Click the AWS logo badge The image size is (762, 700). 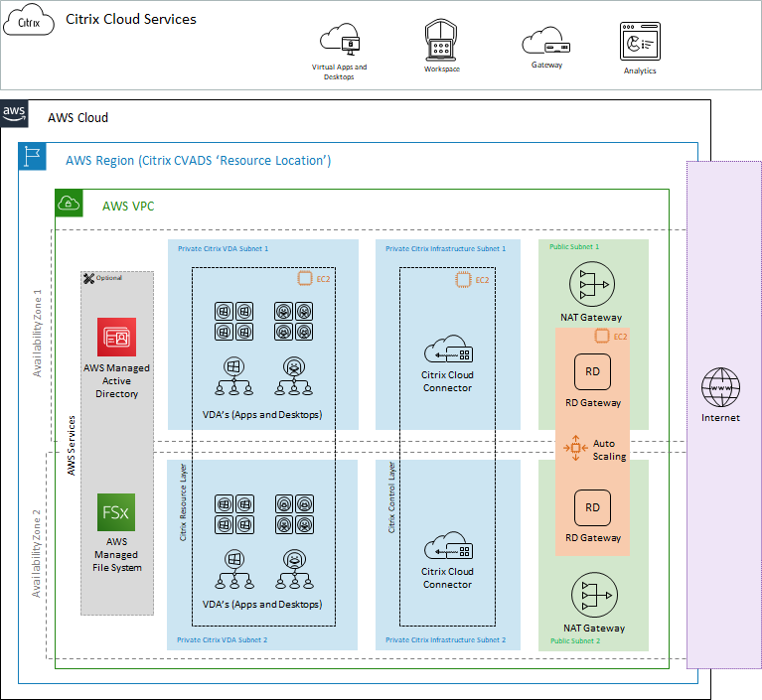click(x=14, y=112)
